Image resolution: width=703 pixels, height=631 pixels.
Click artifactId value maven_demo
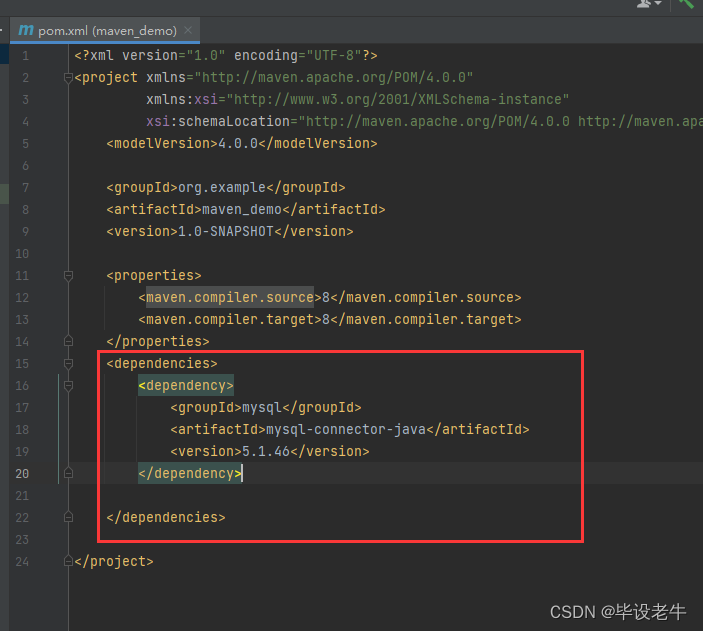click(242, 209)
